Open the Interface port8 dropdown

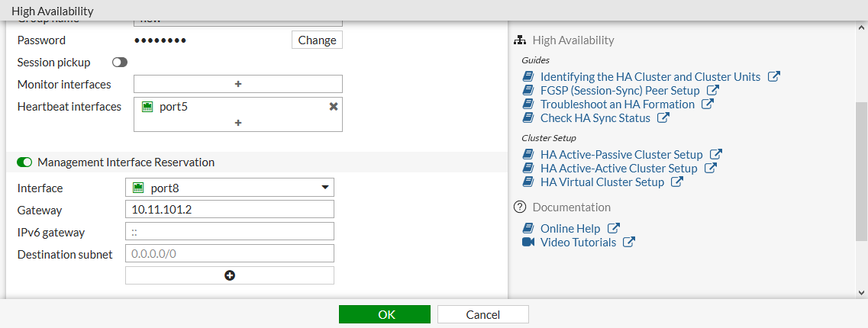point(230,188)
